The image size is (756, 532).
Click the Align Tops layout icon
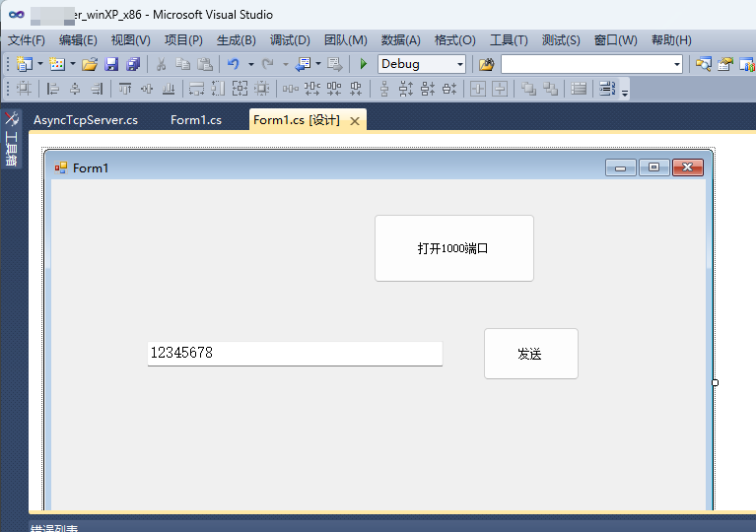pos(125,89)
